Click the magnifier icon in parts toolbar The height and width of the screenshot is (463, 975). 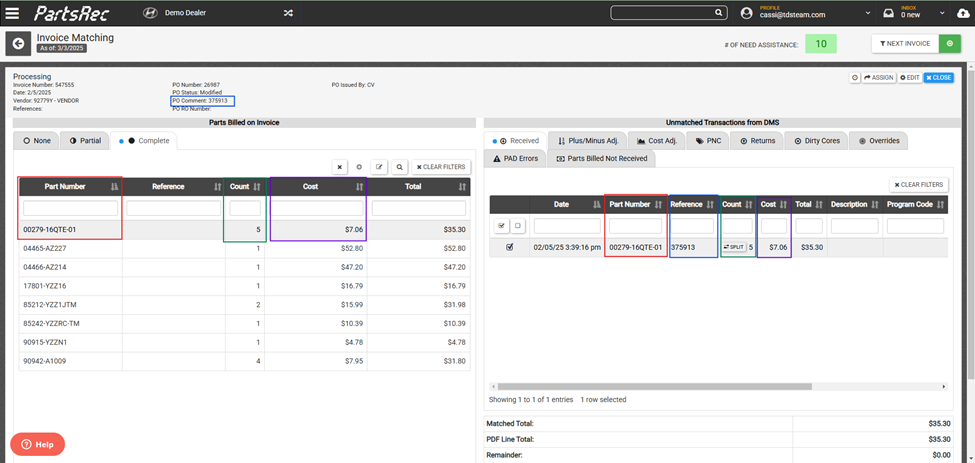(x=399, y=167)
